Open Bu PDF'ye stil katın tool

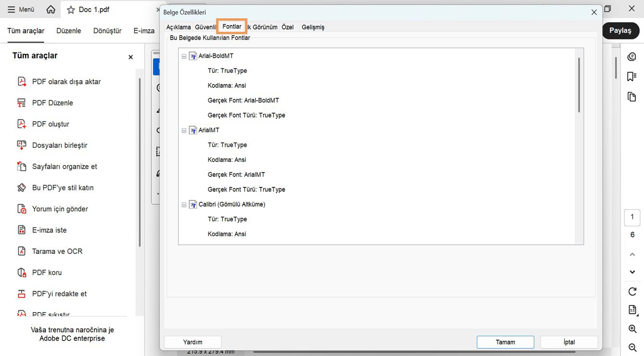(x=55, y=187)
